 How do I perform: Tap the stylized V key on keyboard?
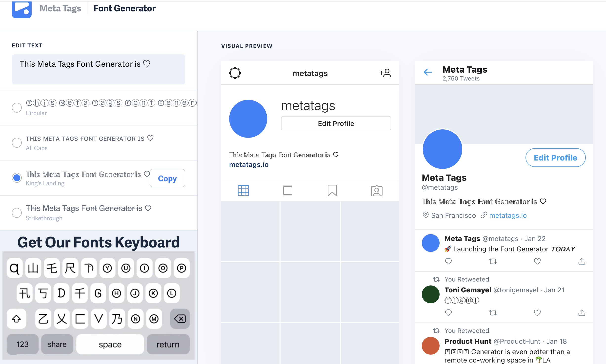[x=99, y=319]
